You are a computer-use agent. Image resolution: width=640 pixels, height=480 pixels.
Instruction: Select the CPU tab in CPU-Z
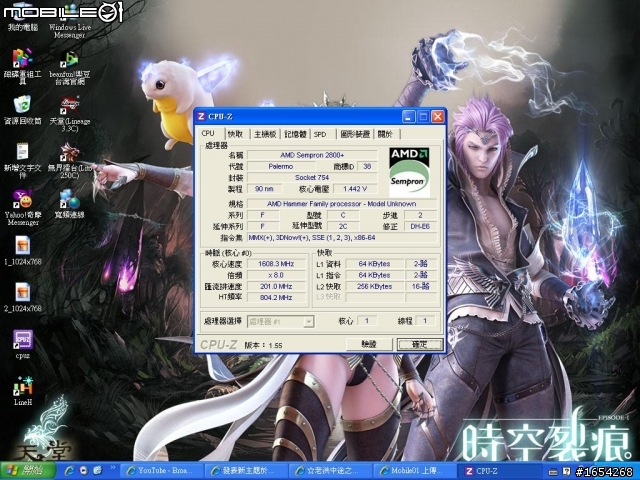(x=208, y=133)
